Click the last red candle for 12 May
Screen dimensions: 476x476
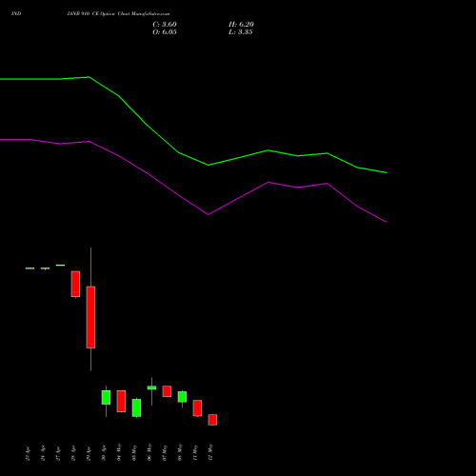[x=212, y=420]
